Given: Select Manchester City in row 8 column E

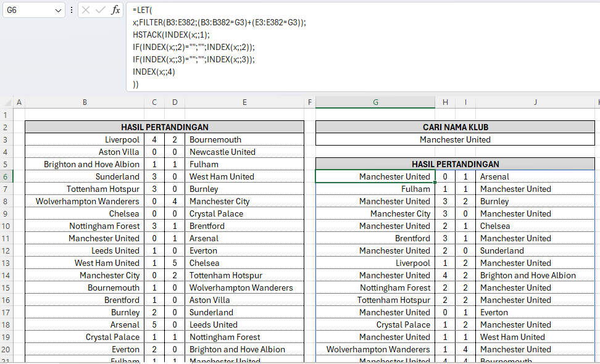Looking at the screenshot, I should tap(244, 201).
